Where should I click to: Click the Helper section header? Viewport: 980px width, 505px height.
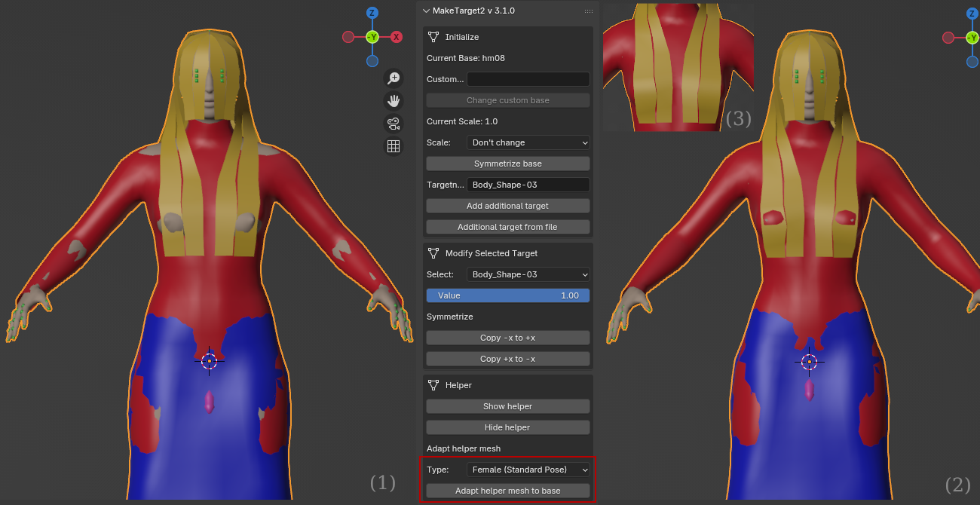point(458,385)
